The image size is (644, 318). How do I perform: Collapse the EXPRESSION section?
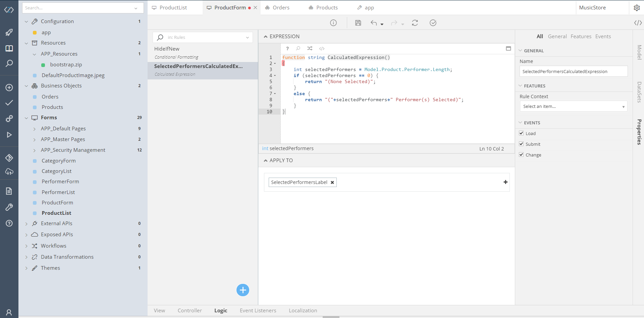click(x=266, y=37)
